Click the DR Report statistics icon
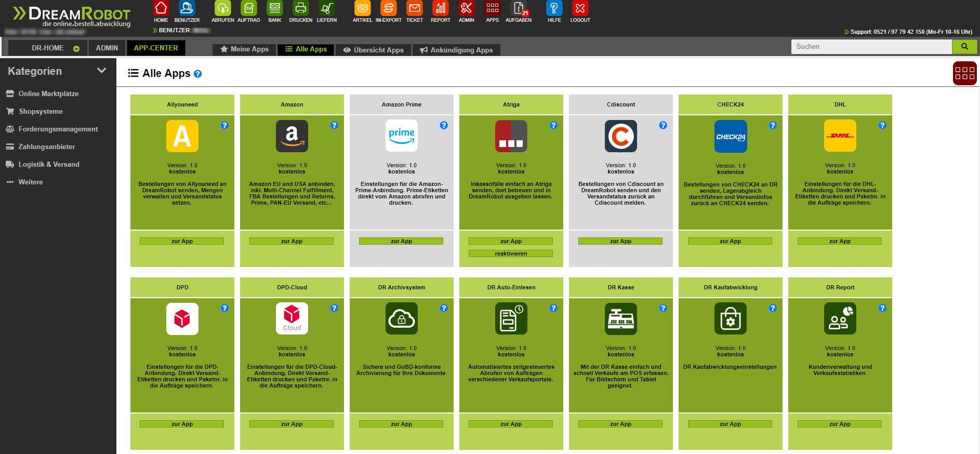Image resolution: width=980 pixels, height=454 pixels. (840, 319)
